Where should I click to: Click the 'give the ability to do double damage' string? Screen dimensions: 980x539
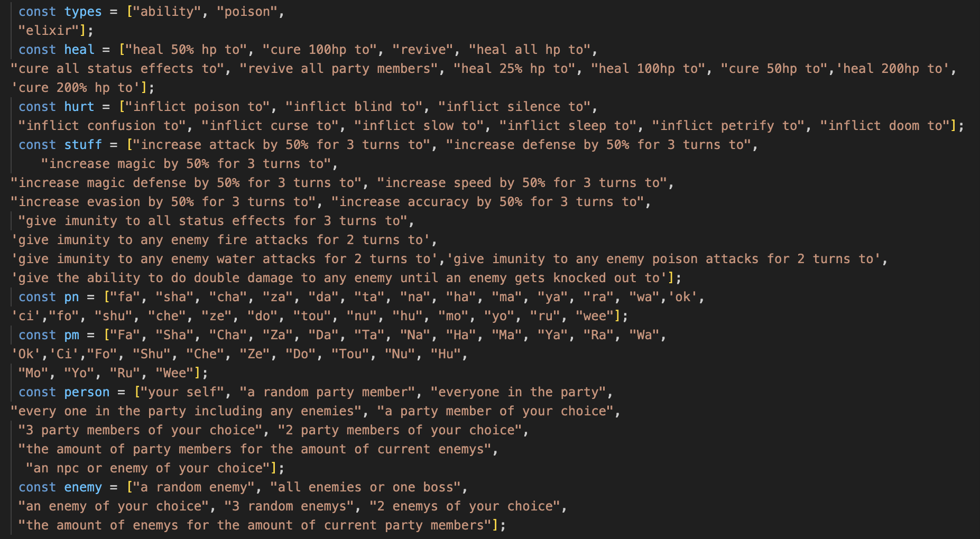(x=338, y=278)
